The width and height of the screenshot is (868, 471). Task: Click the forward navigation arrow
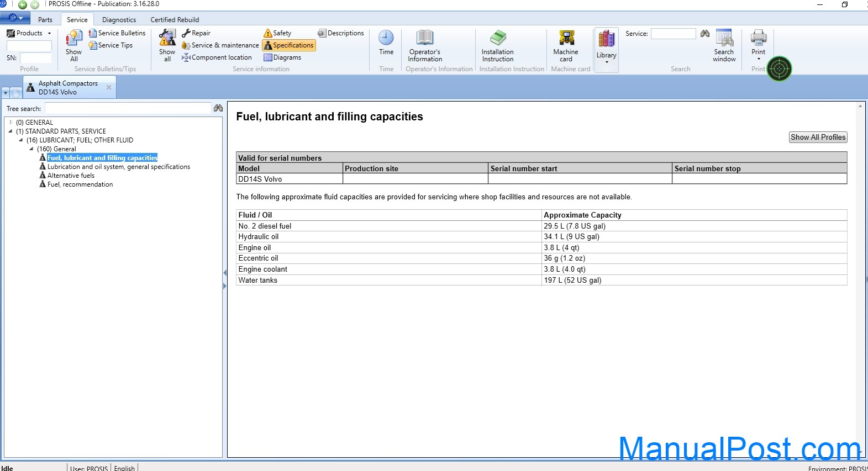pyautogui.click(x=35, y=4)
